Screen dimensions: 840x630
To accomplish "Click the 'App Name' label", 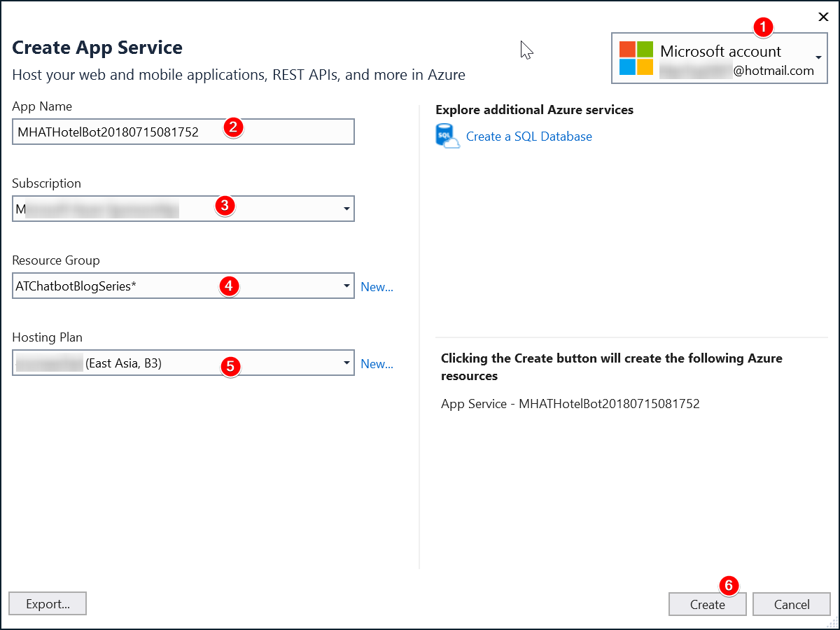I will coord(42,106).
